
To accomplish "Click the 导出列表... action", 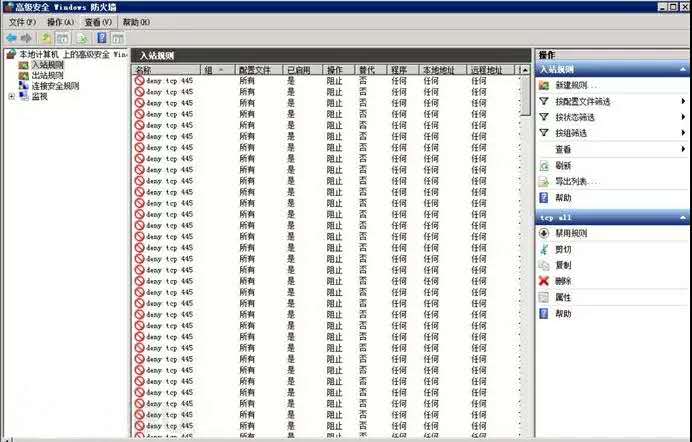I will tap(577, 181).
